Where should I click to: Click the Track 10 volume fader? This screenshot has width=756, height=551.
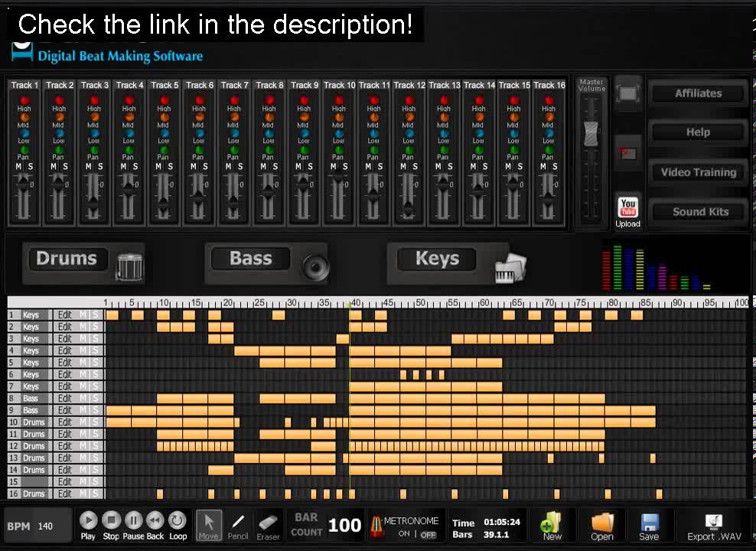[338, 178]
